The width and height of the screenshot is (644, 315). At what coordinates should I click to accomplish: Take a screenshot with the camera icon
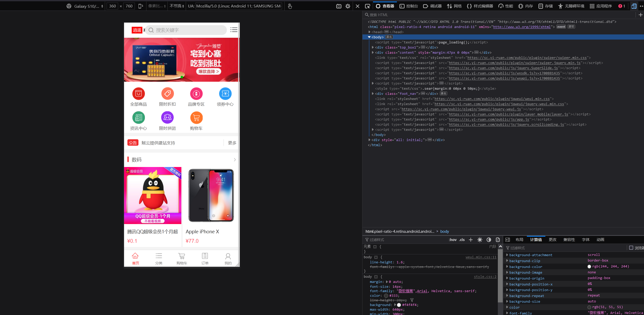coord(339,6)
